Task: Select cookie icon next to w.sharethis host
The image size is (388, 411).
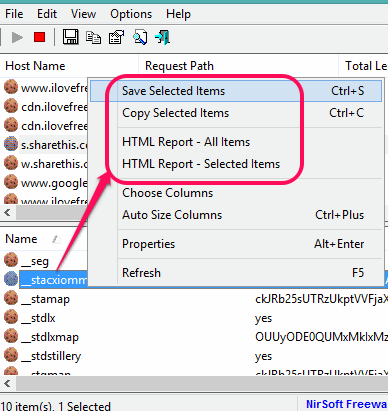Action: click(11, 163)
